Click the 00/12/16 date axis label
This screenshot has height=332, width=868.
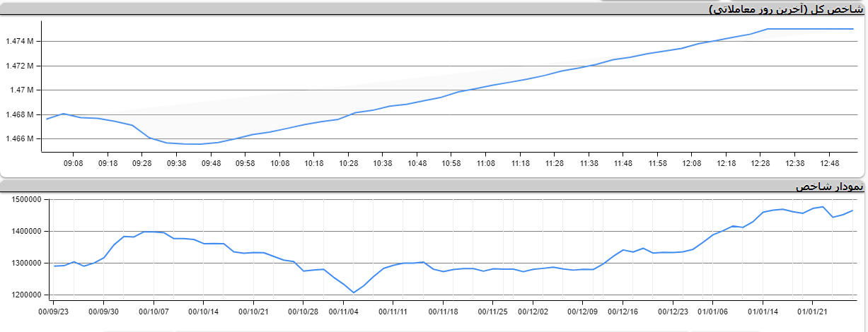[x=623, y=311]
